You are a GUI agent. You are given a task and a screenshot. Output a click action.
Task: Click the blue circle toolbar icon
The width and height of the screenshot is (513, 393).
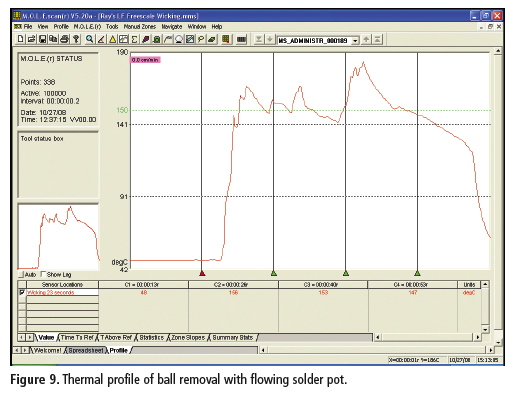point(179,39)
